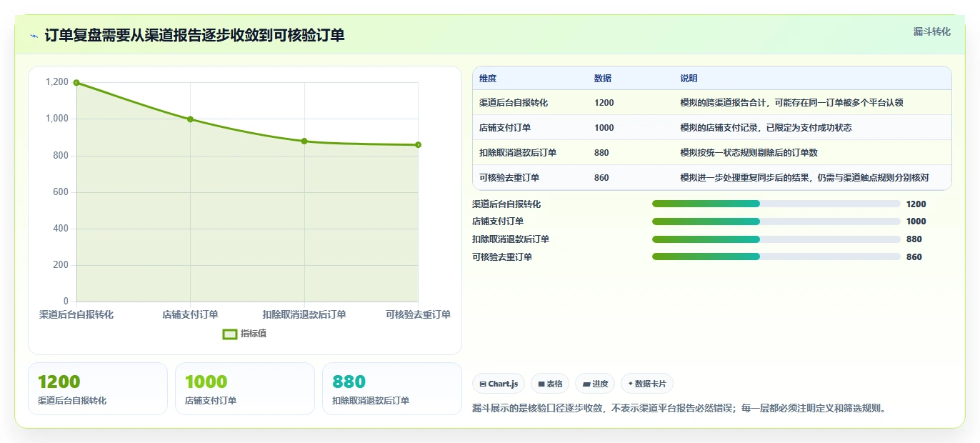Click y-axis label 600
980x443 pixels.
tap(61, 192)
